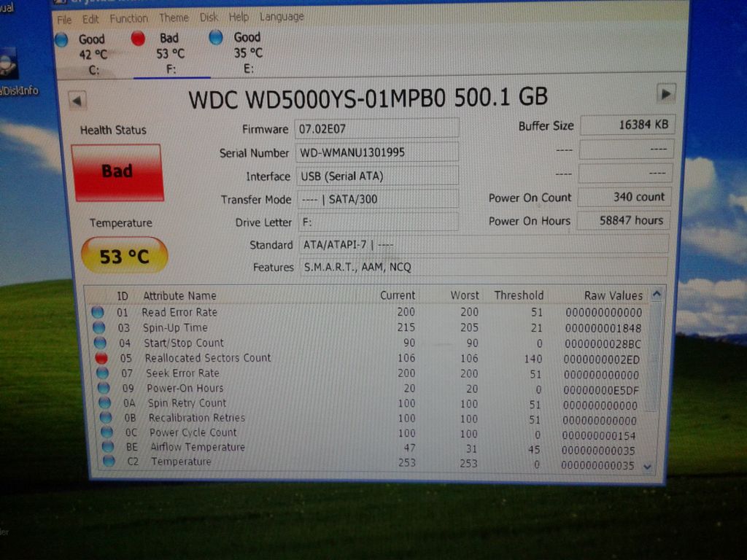747x560 pixels.
Task: Click raw value 0000000002ED
Action: [602, 359]
